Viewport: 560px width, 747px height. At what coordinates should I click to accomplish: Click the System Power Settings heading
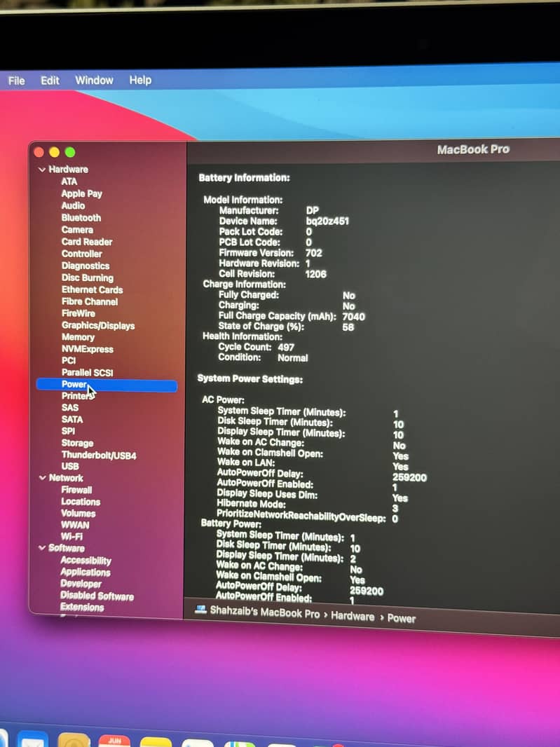(250, 379)
